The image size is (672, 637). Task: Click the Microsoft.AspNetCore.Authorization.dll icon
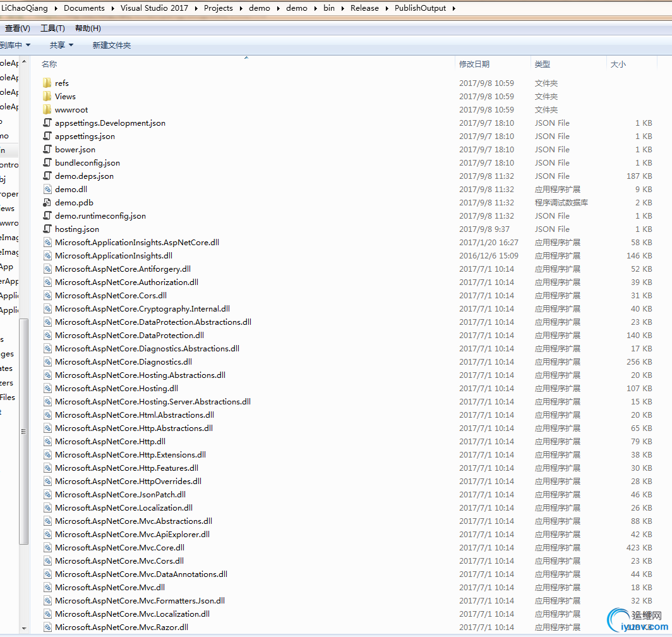point(47,282)
